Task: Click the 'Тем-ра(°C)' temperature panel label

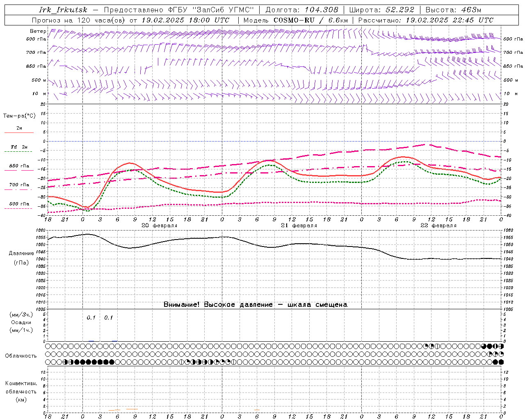Action: [19, 116]
